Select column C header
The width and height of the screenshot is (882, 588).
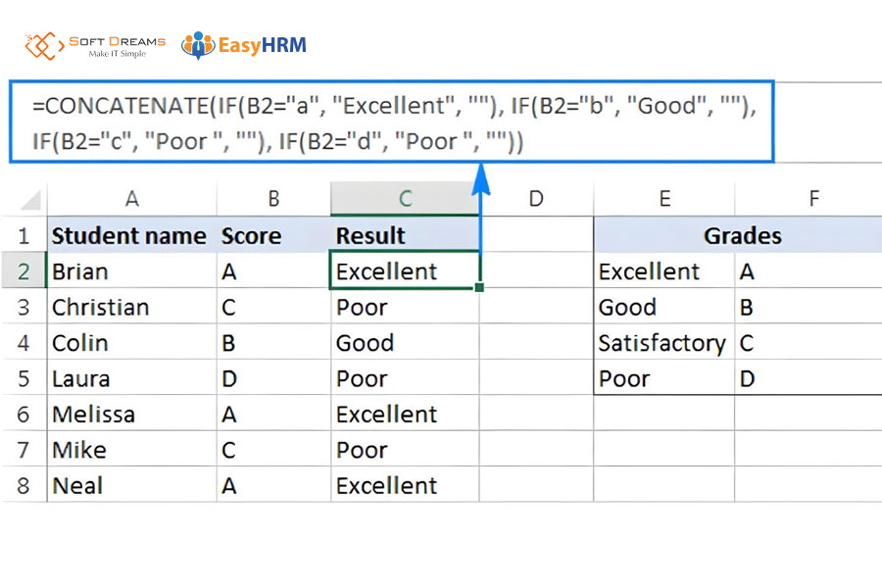coord(405,199)
